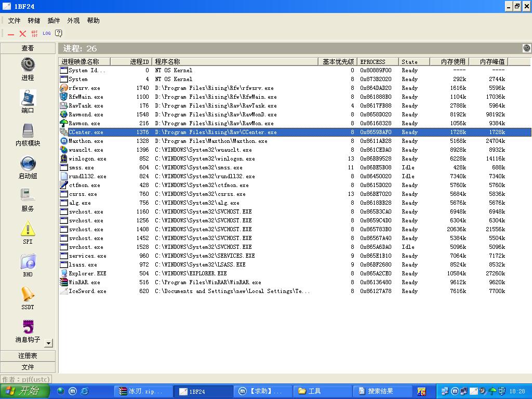Open the 消息钩子 message hook icon
This screenshot has width=532, height=399.
28,326
